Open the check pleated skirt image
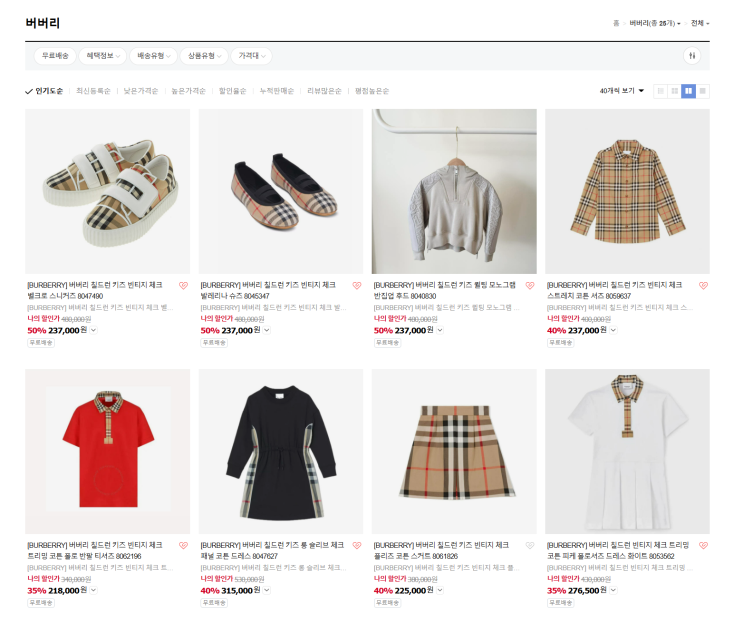The height and width of the screenshot is (623, 743). pos(454,451)
